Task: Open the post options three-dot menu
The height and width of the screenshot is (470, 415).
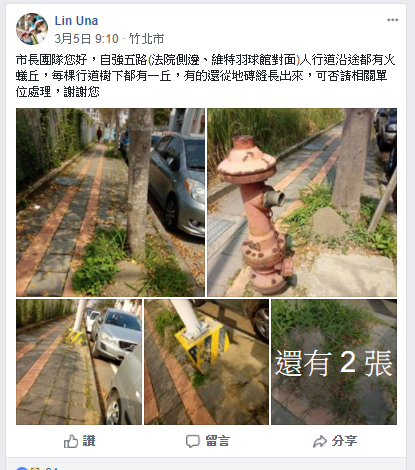Action: 392,20
